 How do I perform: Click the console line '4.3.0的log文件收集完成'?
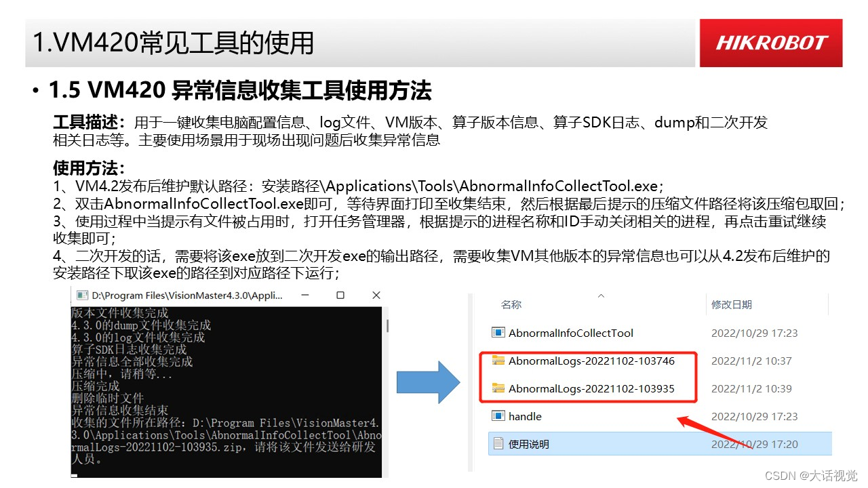click(138, 338)
